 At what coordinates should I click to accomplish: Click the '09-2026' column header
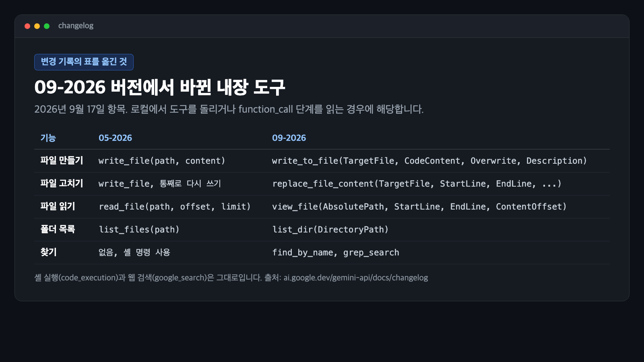point(289,138)
